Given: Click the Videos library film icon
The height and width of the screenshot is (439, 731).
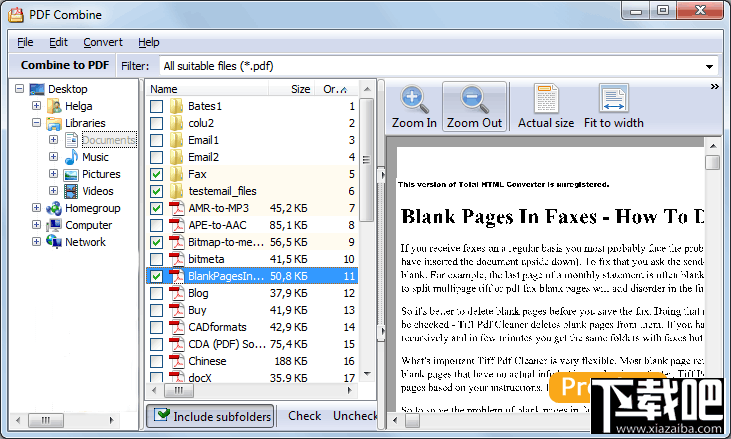Looking at the screenshot, I should tap(71, 191).
